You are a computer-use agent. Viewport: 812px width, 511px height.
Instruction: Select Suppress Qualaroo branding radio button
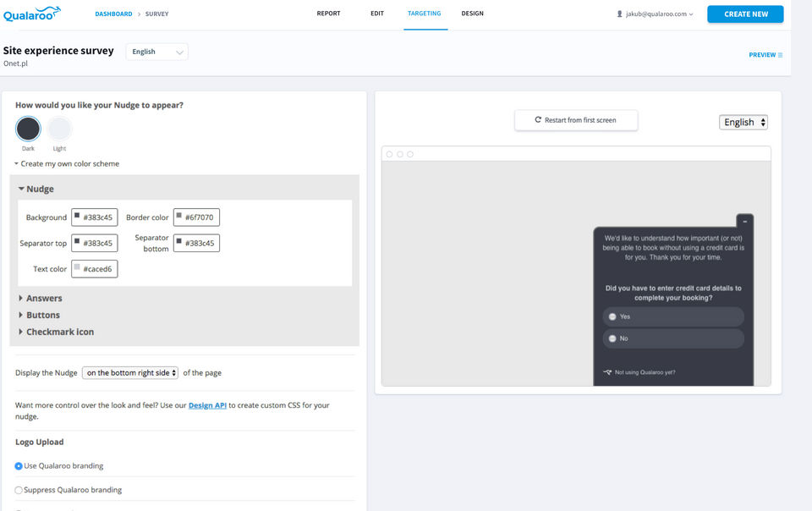click(19, 490)
